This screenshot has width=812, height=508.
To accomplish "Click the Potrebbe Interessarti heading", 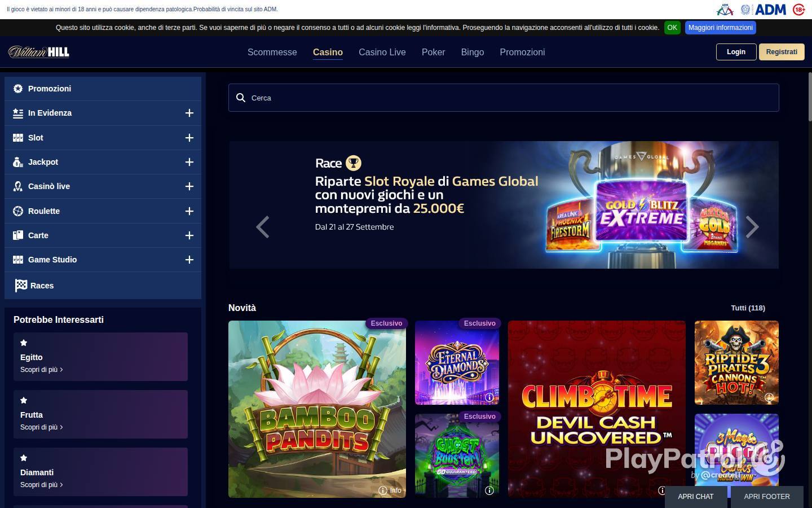I will (x=59, y=319).
